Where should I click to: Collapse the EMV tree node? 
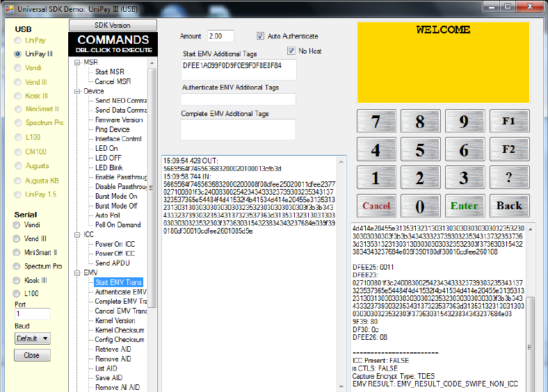[x=77, y=273]
